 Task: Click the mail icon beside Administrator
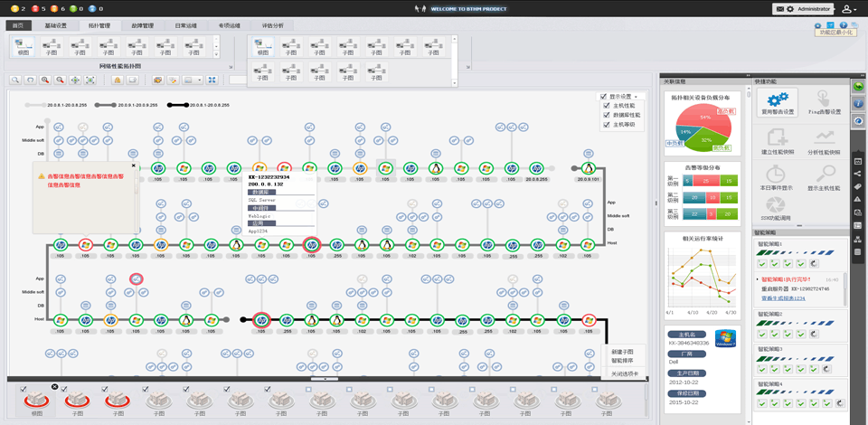[779, 9]
